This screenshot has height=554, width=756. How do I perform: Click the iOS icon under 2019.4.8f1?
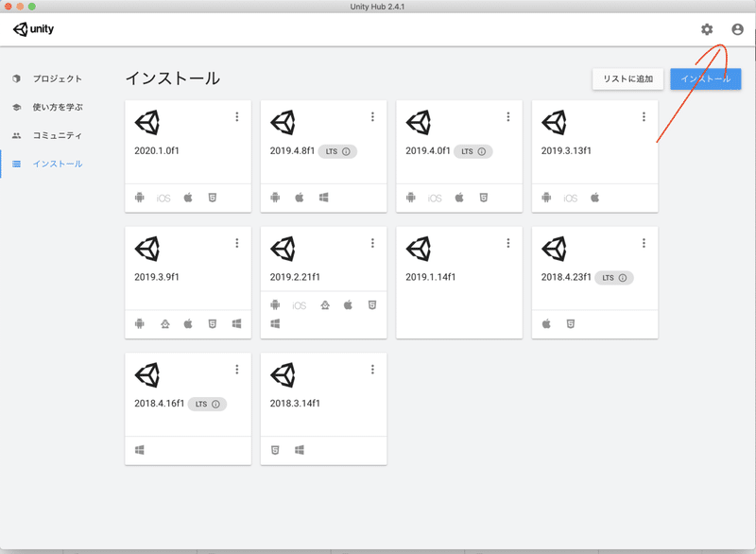tap(300, 199)
